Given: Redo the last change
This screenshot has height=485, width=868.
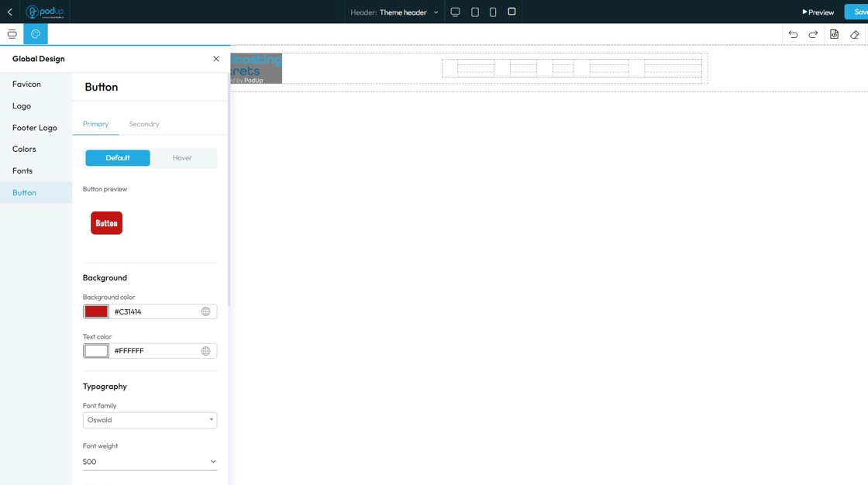Looking at the screenshot, I should (813, 34).
